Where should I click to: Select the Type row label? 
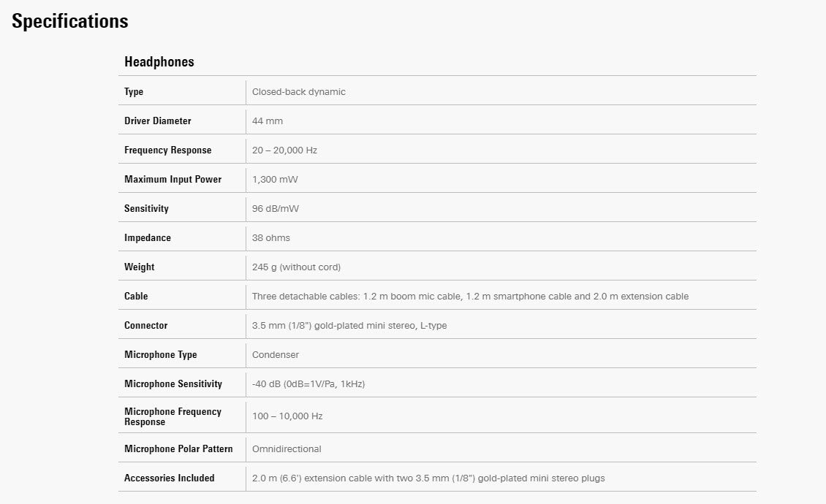click(x=134, y=92)
